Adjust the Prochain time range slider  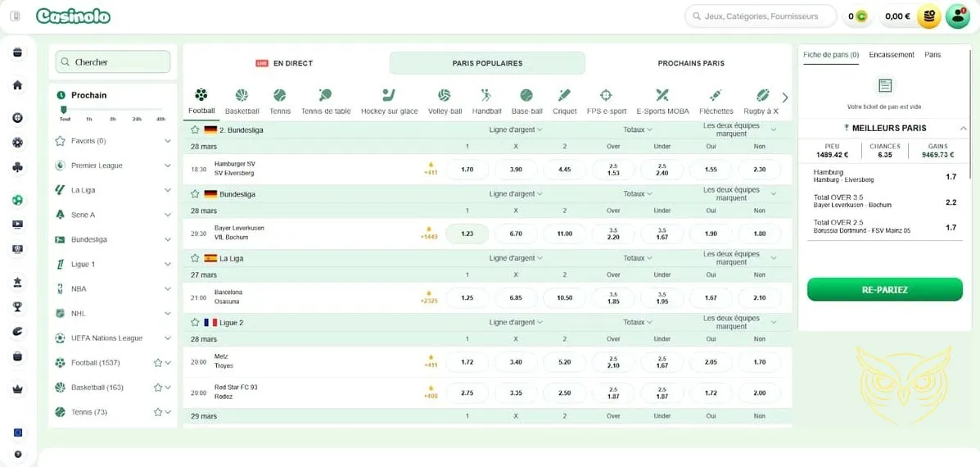tap(63, 109)
